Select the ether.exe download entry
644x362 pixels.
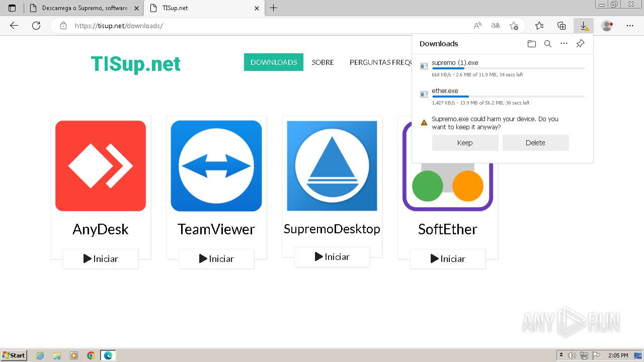click(503, 97)
